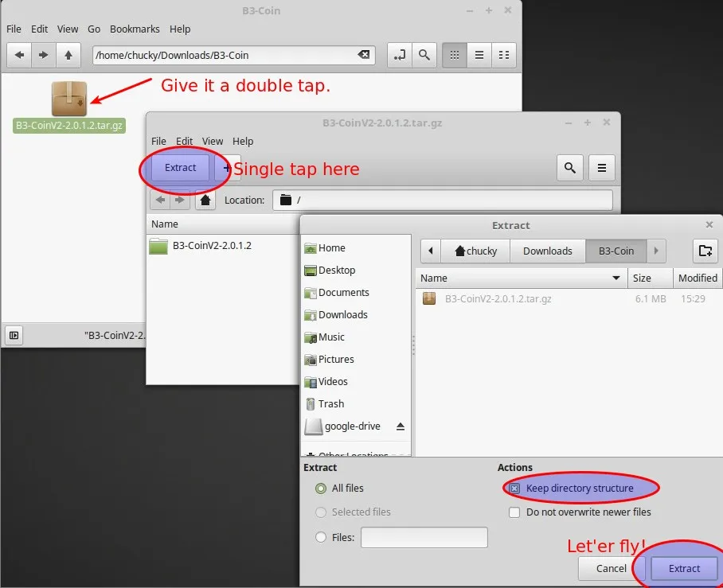
Task: Switch to compact view in file manager
Action: pos(504,55)
